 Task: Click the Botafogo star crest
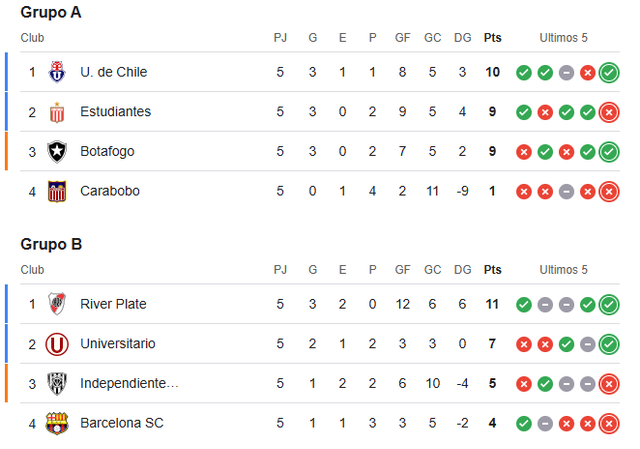pyautogui.click(x=57, y=151)
